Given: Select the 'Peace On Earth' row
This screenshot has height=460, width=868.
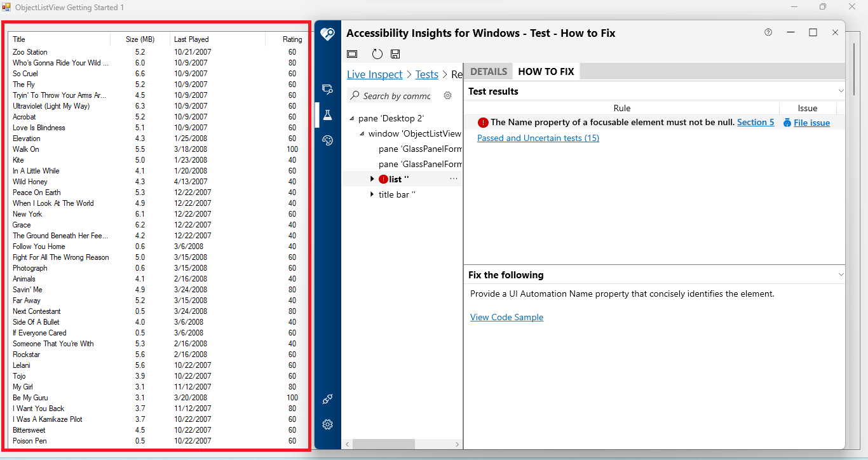Looking at the screenshot, I should click(157, 193).
